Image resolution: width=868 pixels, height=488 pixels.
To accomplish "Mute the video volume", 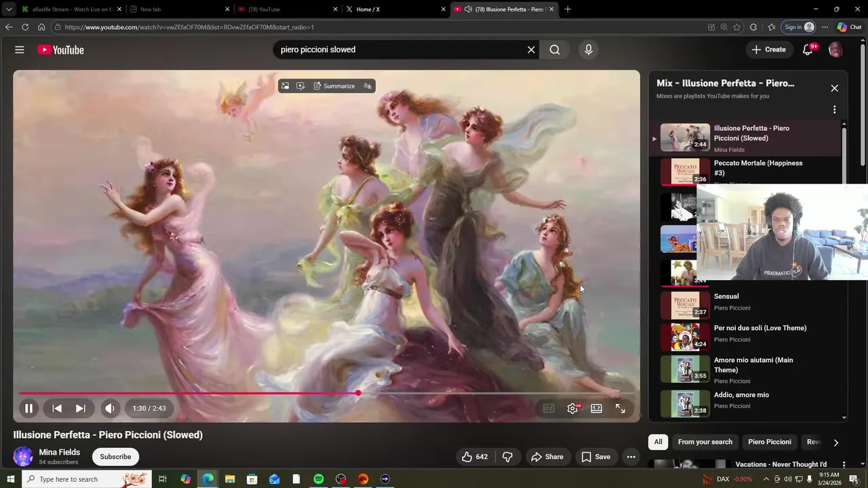I will 110,408.
